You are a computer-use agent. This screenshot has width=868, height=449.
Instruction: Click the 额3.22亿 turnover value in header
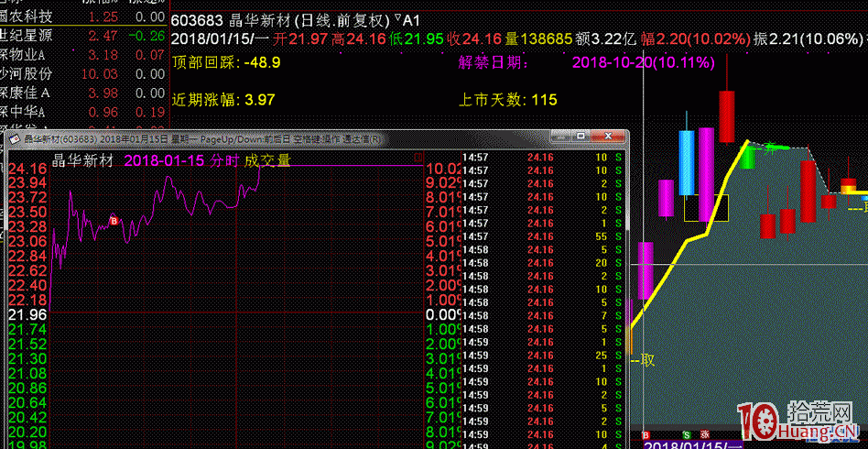click(x=605, y=39)
